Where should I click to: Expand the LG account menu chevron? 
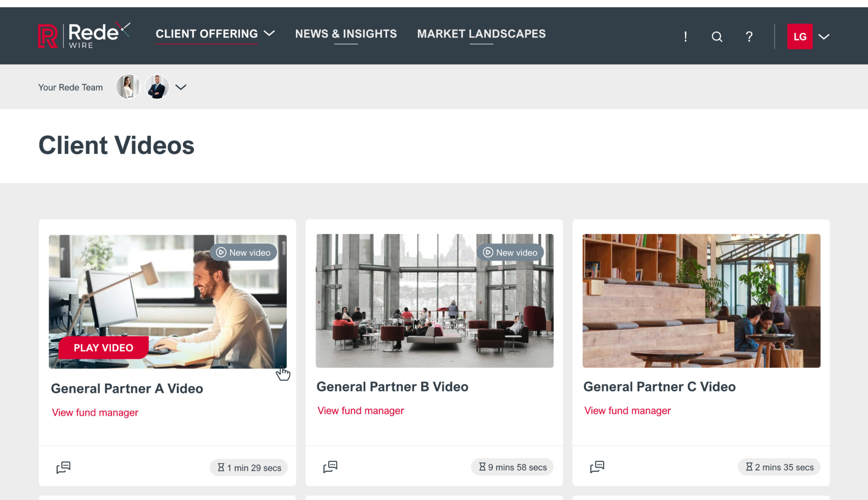(824, 37)
